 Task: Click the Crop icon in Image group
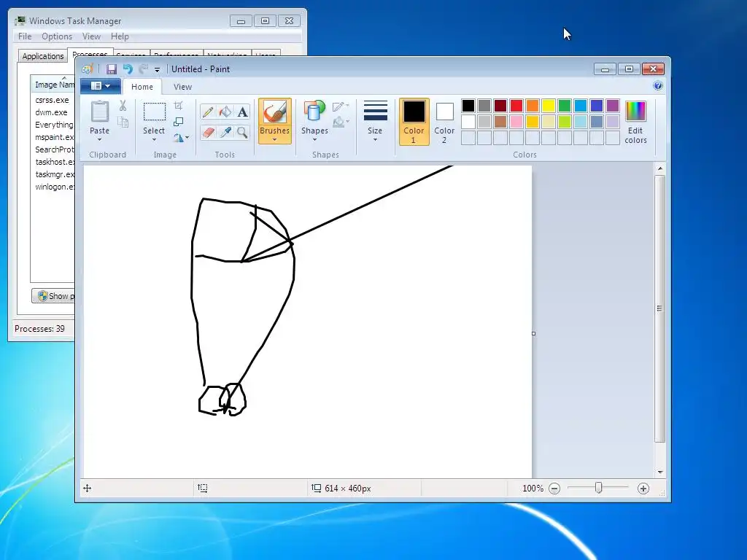(178, 106)
